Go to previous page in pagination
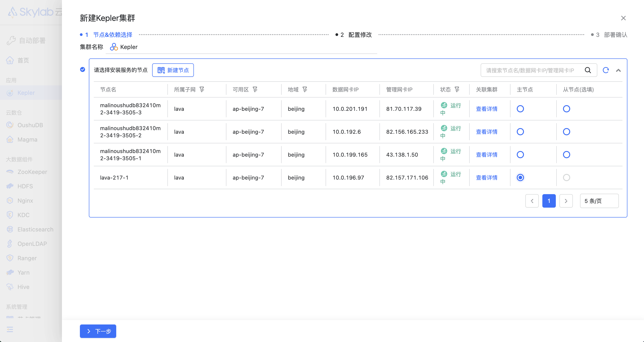Image resolution: width=644 pixels, height=342 pixels. pos(532,201)
